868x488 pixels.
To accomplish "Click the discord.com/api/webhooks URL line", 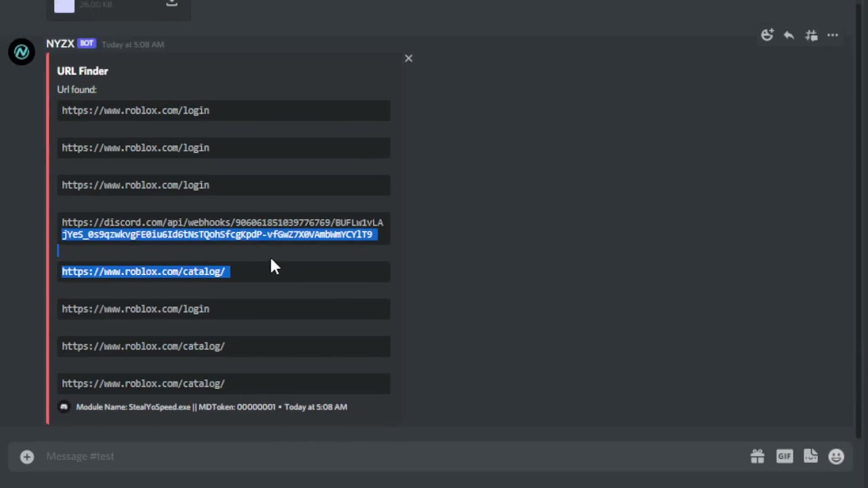I will point(222,222).
